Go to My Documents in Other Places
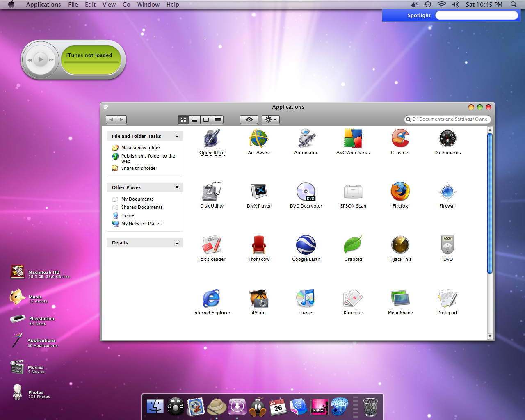The width and height of the screenshot is (525, 420). 137,199
